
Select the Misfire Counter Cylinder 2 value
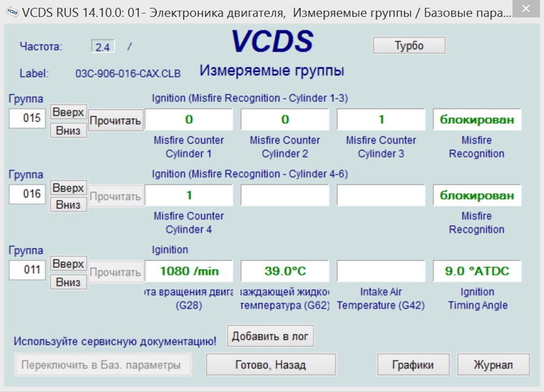click(285, 120)
